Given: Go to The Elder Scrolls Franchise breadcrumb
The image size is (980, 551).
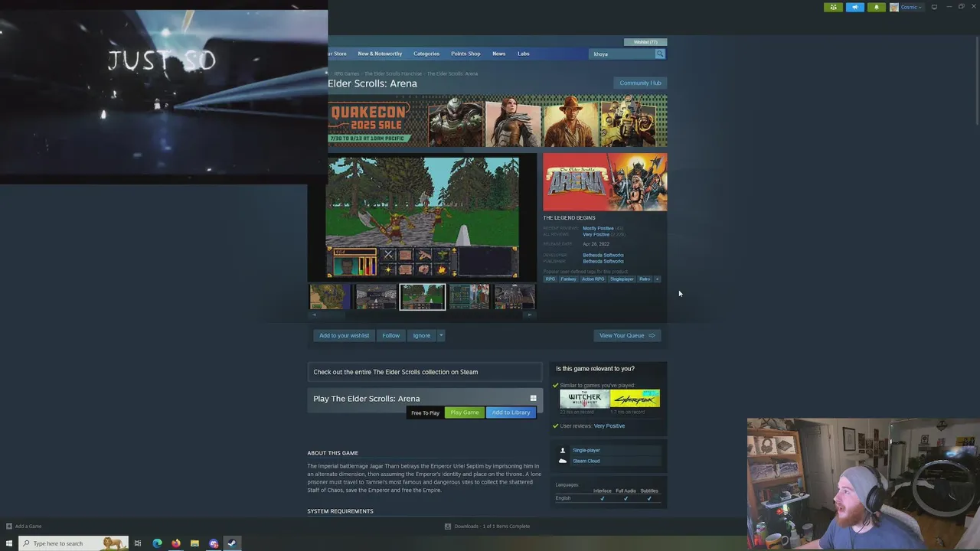Looking at the screenshot, I should pyautogui.click(x=393, y=73).
